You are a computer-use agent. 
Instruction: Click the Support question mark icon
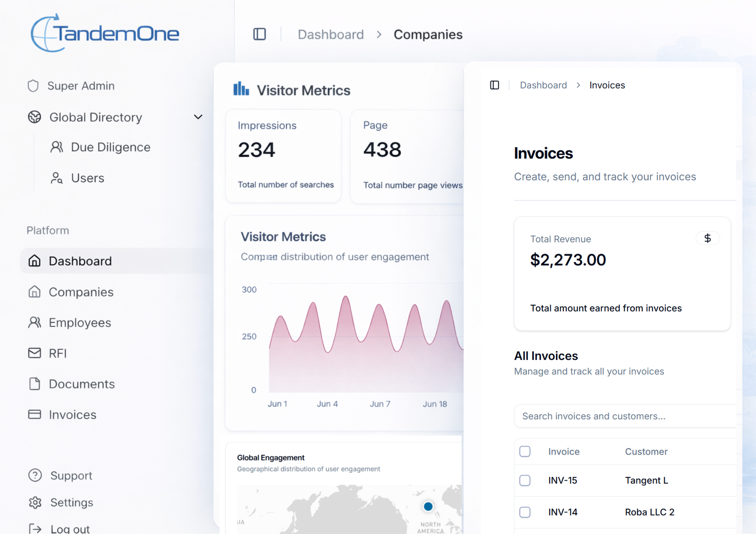35,475
